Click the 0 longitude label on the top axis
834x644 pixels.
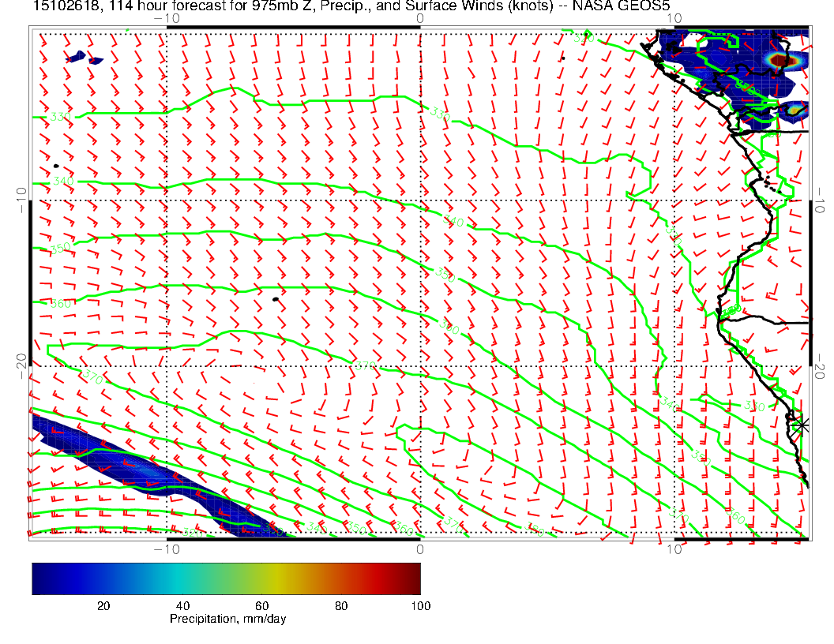click(x=419, y=17)
